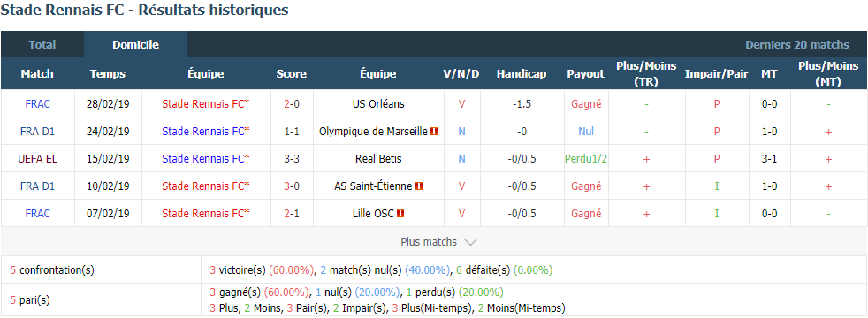Switch to the Total tab
This screenshot has height=318, width=868.
[42, 45]
